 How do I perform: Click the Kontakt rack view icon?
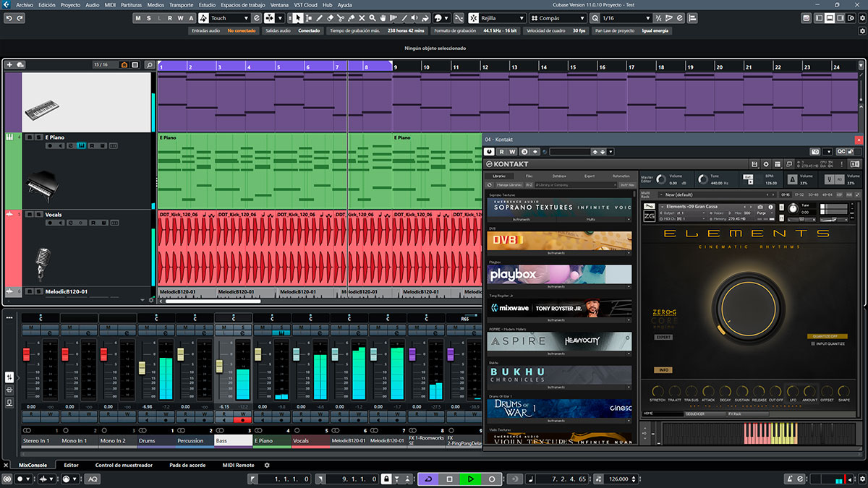(x=777, y=164)
